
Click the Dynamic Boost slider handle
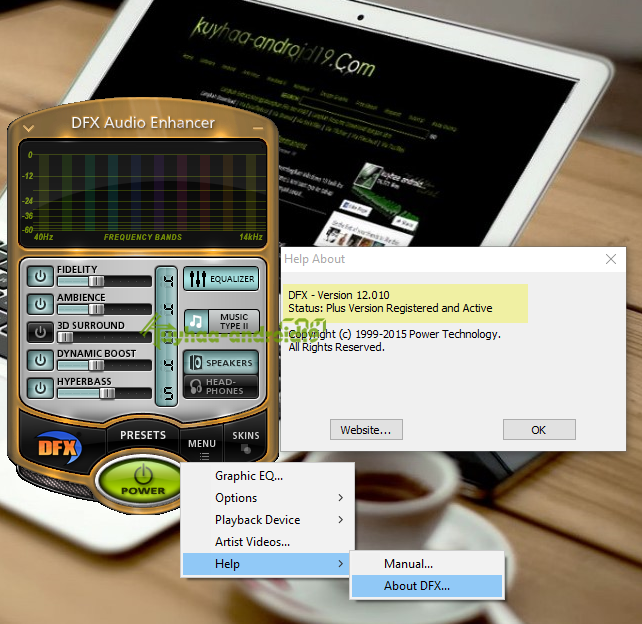click(x=96, y=365)
